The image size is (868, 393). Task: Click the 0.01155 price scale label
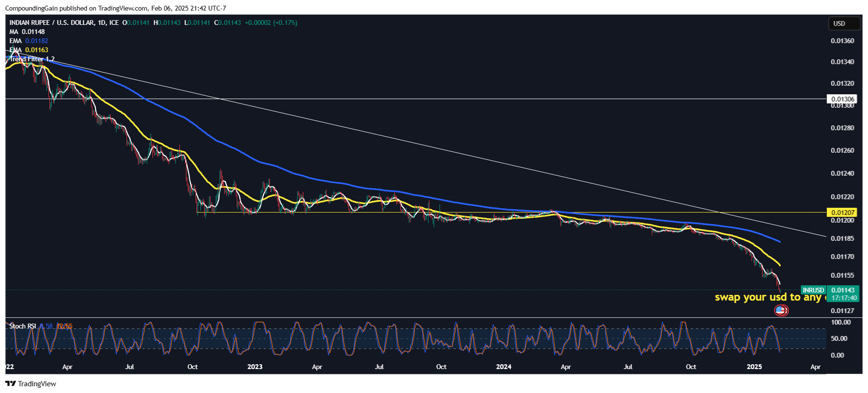coord(842,275)
